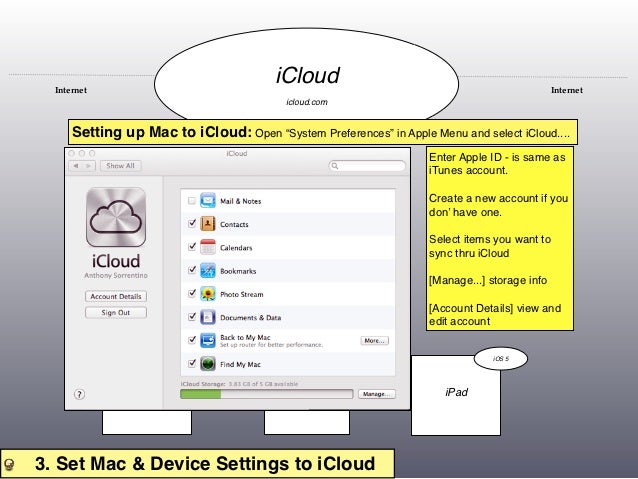Uncheck the Calendars checkbox
The image size is (638, 479).
coord(192,247)
